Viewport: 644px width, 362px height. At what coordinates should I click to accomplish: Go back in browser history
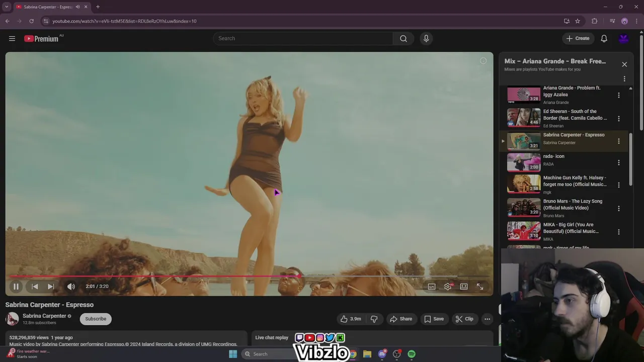coord(7,21)
